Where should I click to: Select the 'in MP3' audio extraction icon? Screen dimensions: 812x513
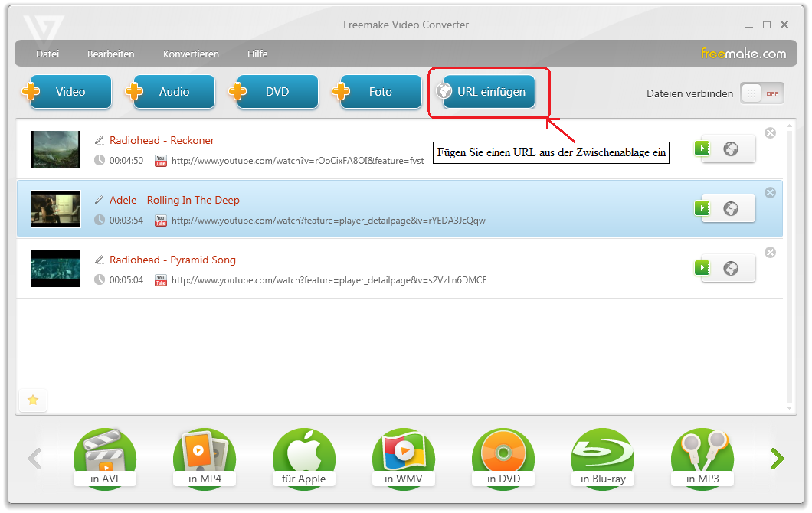point(702,457)
